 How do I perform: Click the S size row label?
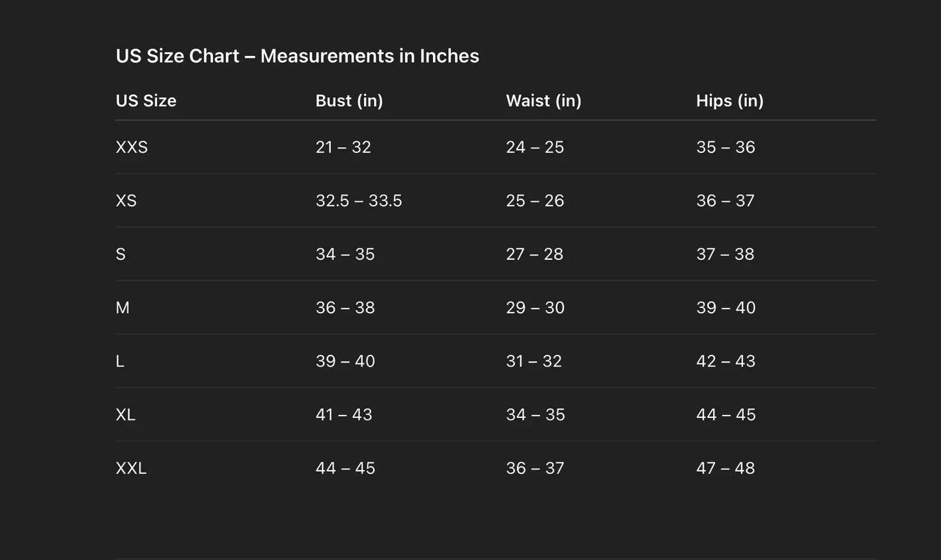click(120, 254)
